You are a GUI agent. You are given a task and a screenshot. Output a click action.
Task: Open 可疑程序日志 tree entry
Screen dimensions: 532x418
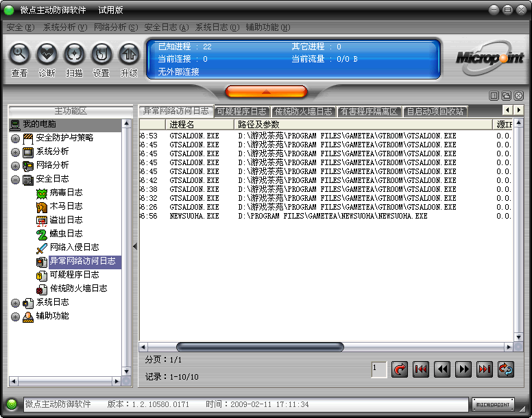click(x=74, y=275)
